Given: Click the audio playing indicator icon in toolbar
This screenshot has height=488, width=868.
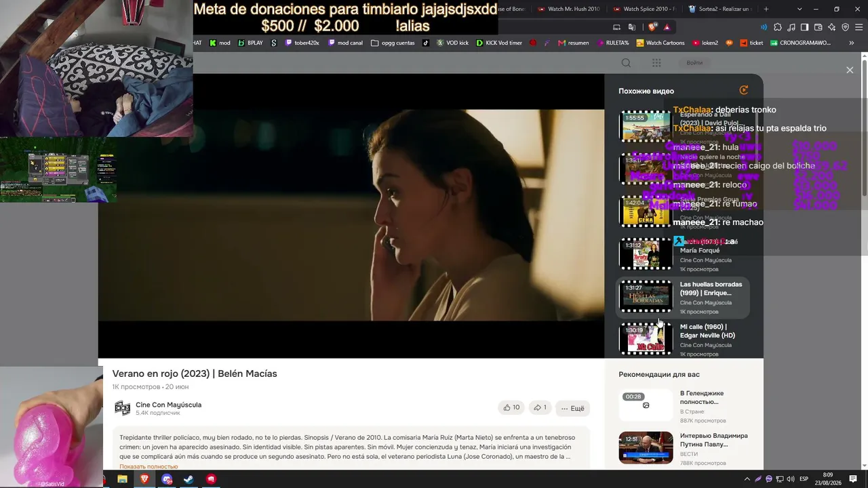Looking at the screenshot, I should [764, 27].
